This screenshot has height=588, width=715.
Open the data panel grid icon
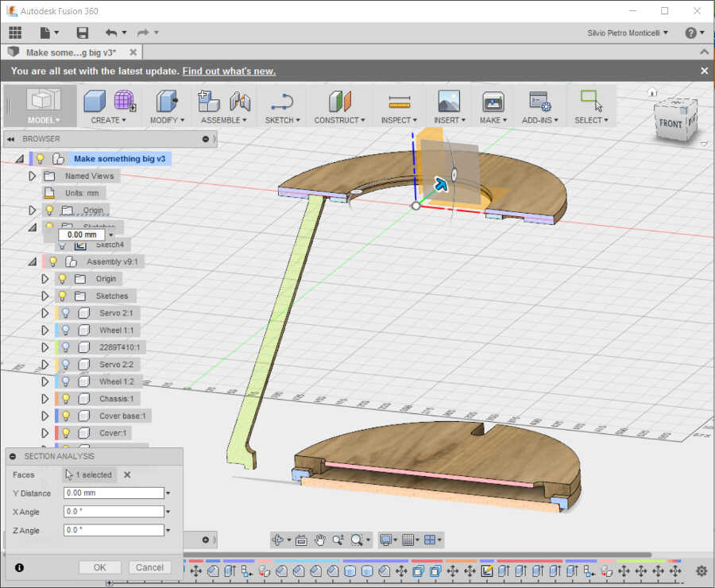(15, 33)
